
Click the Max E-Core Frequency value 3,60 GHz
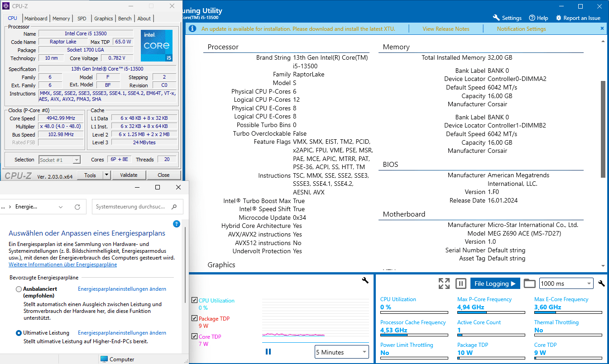(547, 307)
